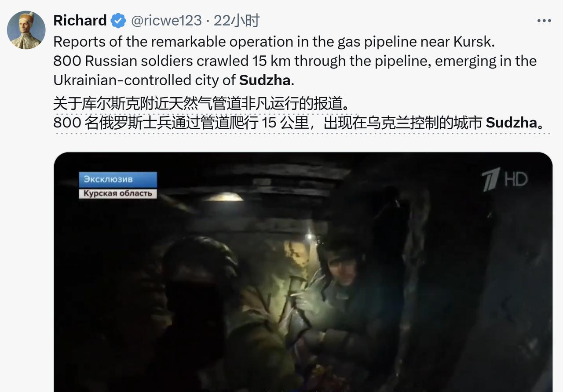Click the Курская область caption label
Screen dimensions: 563x392
click(x=118, y=193)
